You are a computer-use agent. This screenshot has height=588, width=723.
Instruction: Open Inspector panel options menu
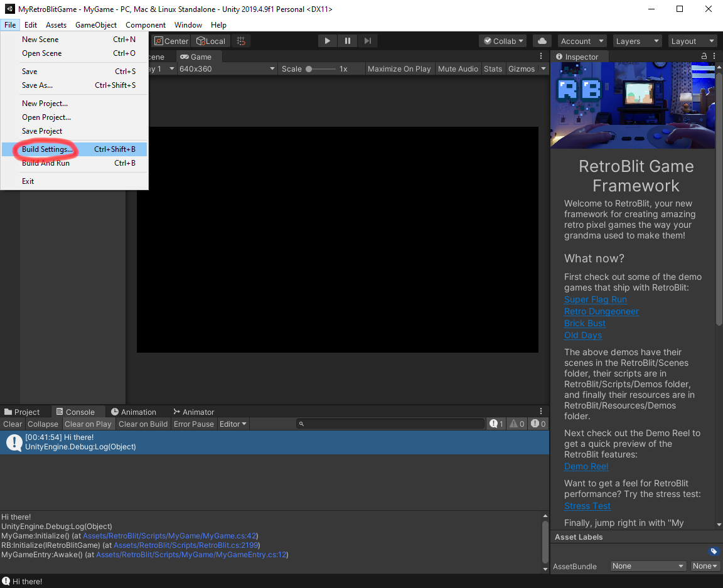(714, 56)
